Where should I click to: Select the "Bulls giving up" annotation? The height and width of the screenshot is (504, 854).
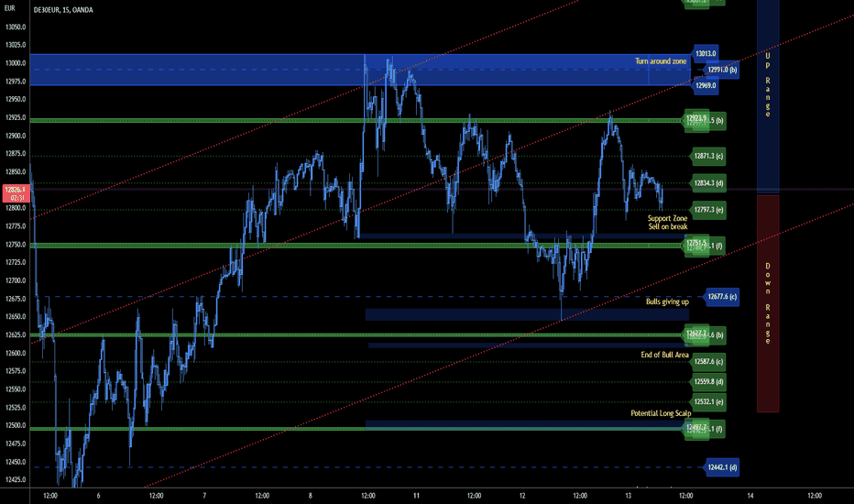667,301
